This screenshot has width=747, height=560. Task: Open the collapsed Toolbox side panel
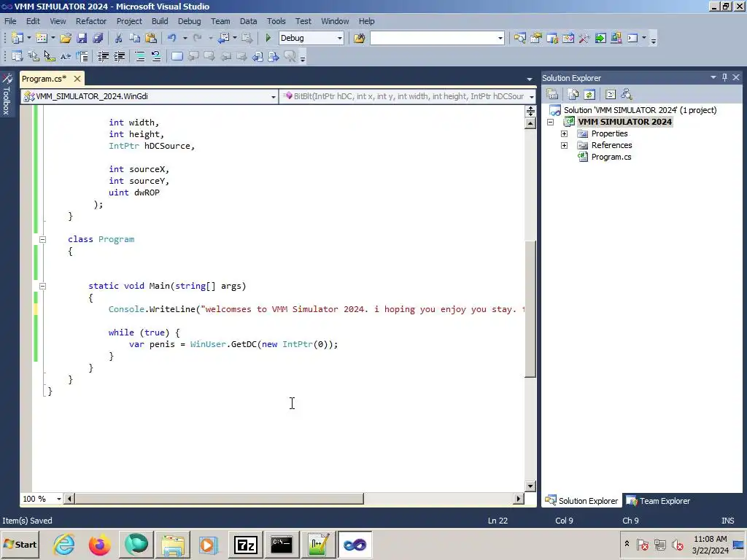7,94
